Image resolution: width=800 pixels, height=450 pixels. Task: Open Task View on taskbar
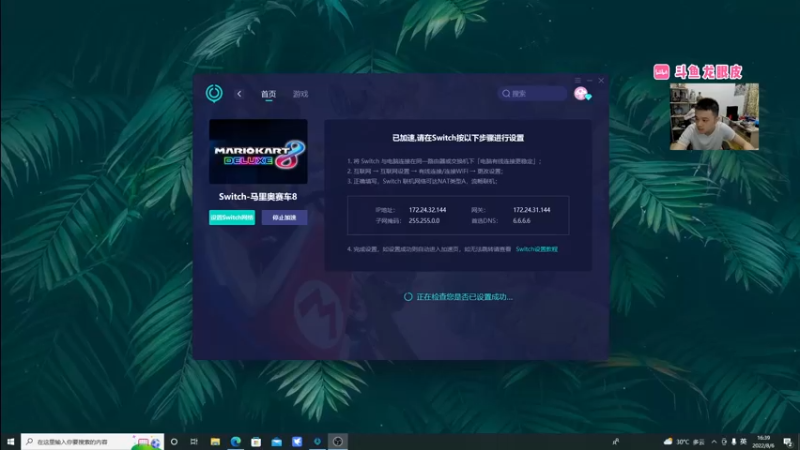(194, 442)
